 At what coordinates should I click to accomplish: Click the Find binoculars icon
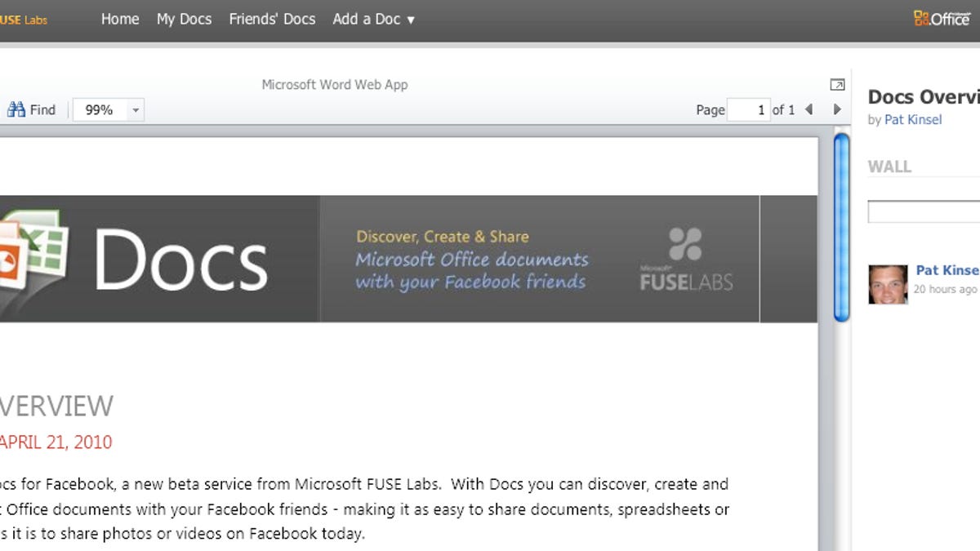[18, 109]
